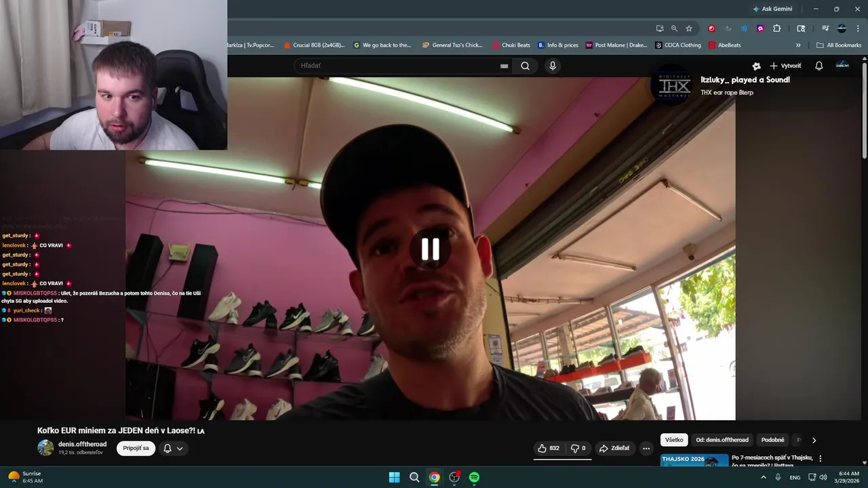
Task: Show hidden system tray icons chevron
Action: pos(763,477)
